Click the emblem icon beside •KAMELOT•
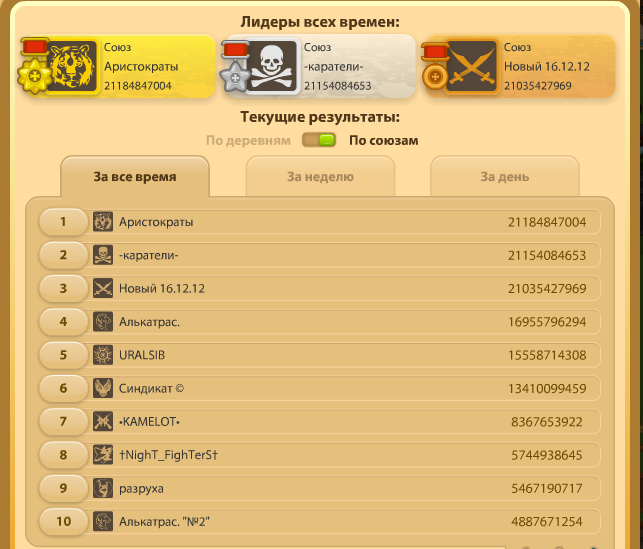 point(103,421)
